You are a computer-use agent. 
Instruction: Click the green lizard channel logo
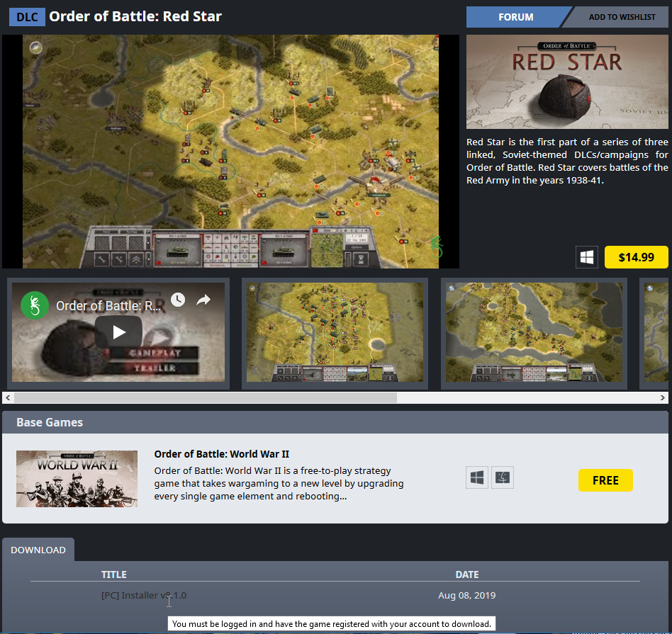point(30,306)
